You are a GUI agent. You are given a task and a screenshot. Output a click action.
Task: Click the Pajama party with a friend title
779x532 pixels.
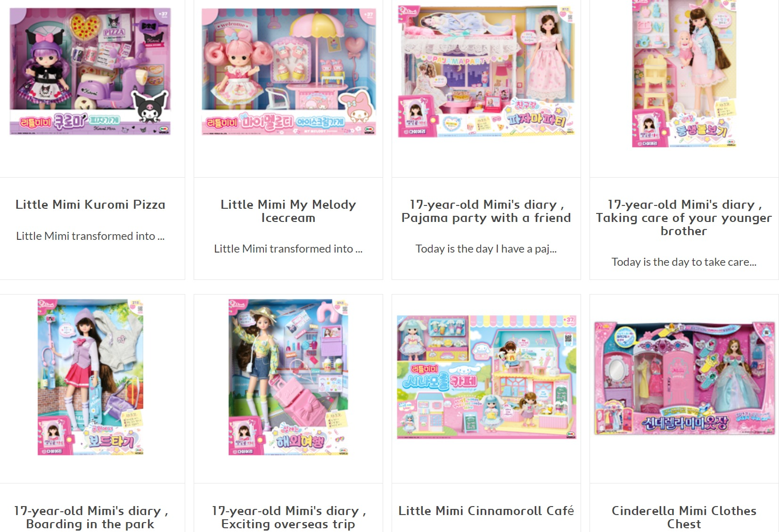click(486, 211)
